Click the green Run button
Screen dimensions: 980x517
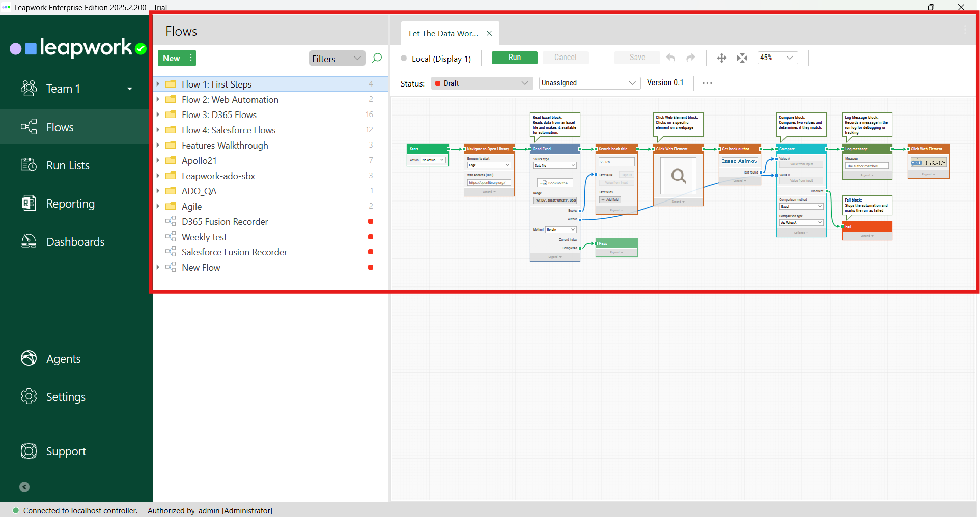point(515,58)
